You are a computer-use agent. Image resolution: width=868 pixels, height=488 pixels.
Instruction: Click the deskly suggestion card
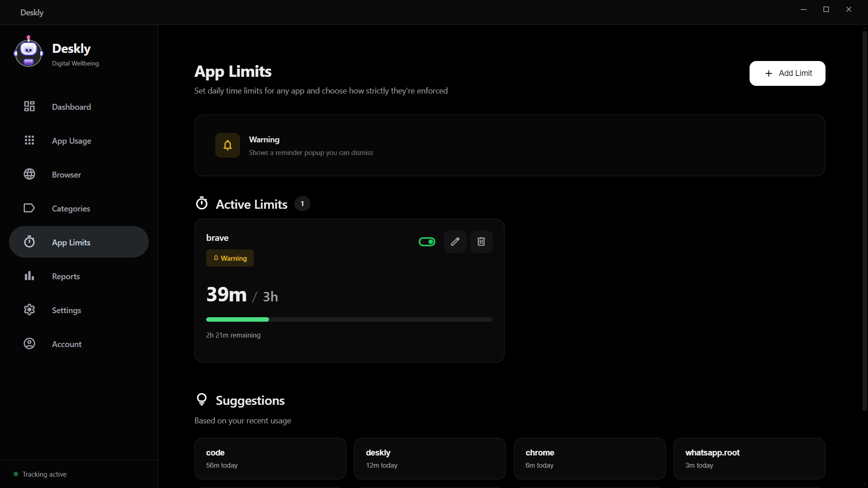click(x=429, y=458)
